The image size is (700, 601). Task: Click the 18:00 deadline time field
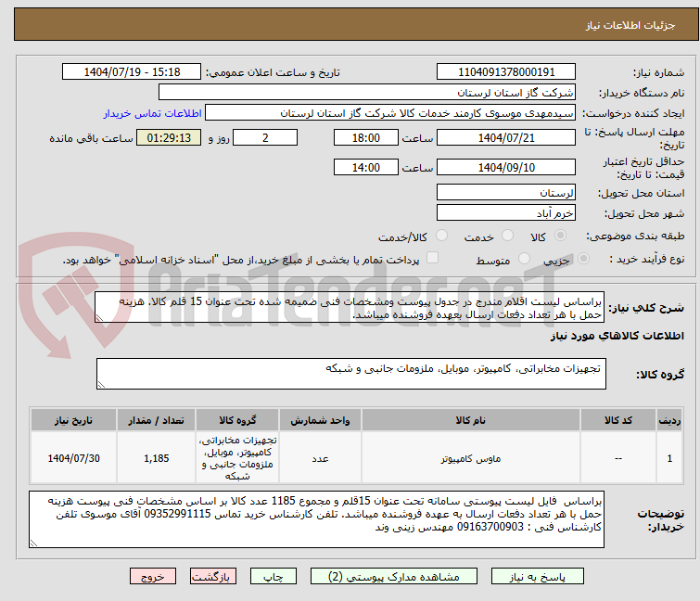(366, 138)
